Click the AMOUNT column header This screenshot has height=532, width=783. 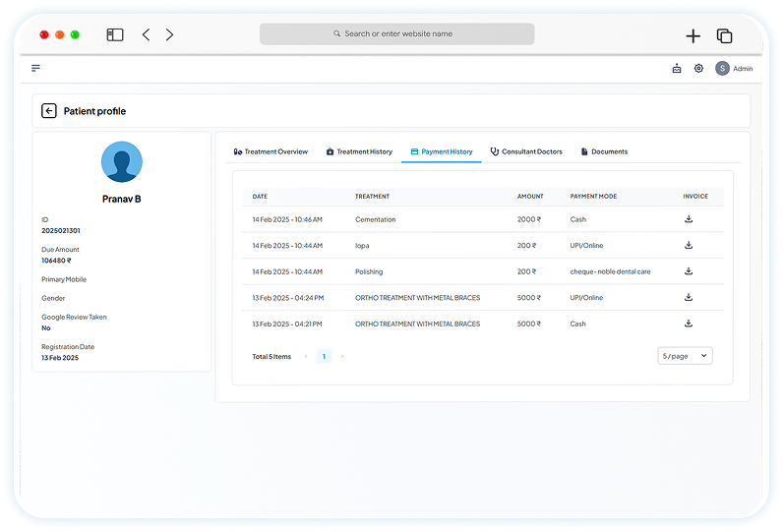coord(530,197)
